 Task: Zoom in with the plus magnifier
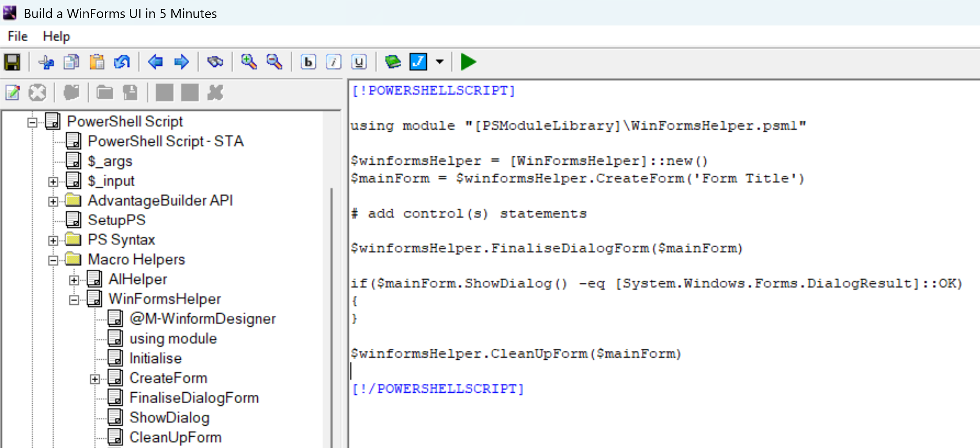point(249,62)
